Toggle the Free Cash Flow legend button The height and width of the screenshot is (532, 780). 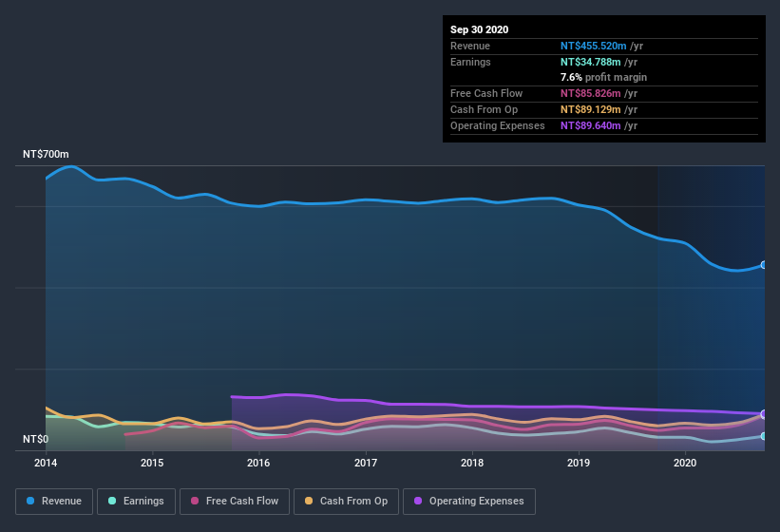coord(235,502)
